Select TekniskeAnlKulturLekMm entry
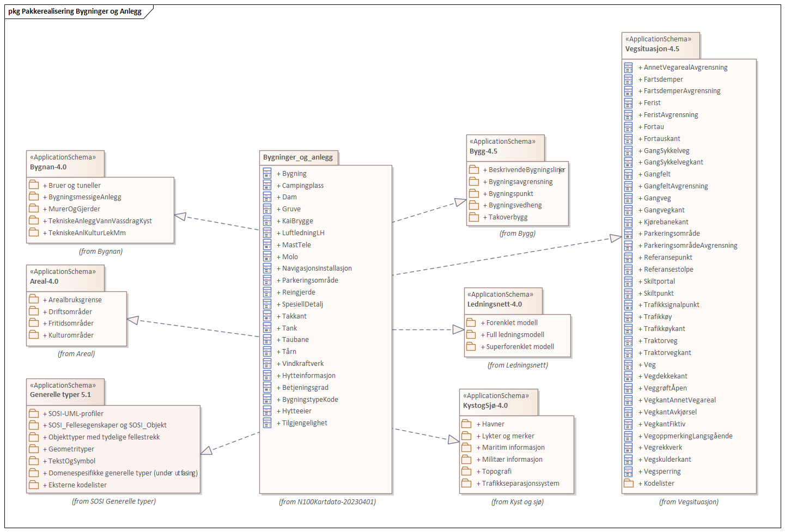The width and height of the screenshot is (785, 532). click(84, 233)
